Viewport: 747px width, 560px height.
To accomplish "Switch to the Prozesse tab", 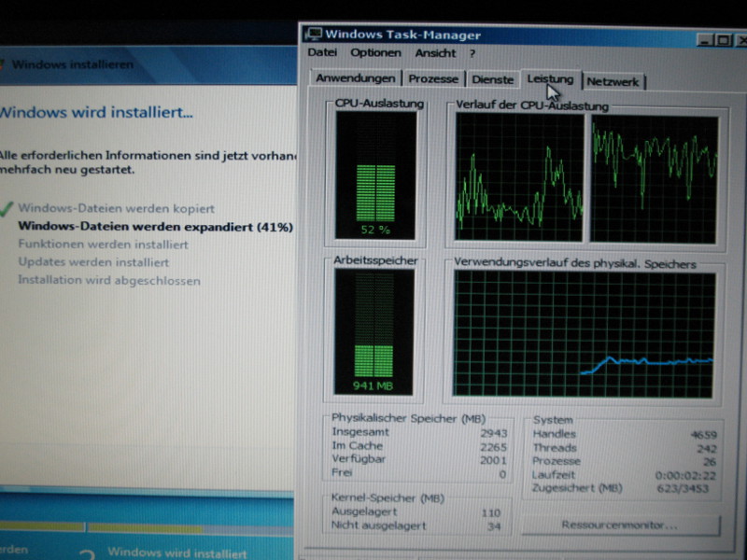I will (x=433, y=79).
